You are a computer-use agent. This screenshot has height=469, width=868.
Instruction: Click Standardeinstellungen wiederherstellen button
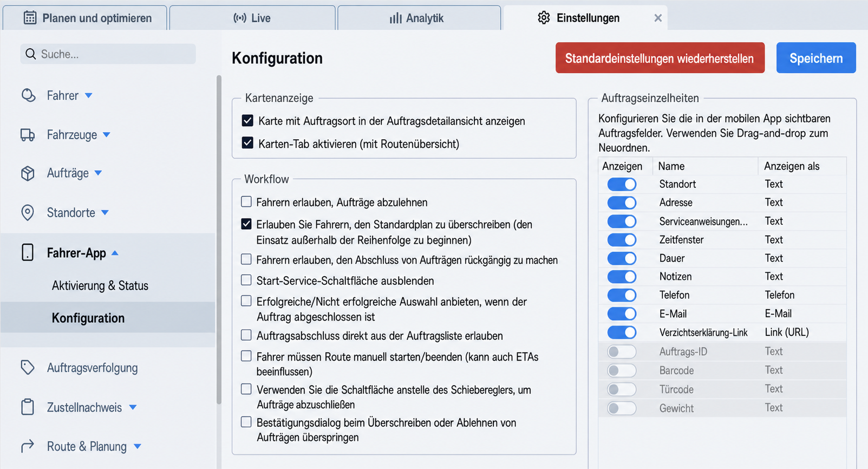click(660, 58)
